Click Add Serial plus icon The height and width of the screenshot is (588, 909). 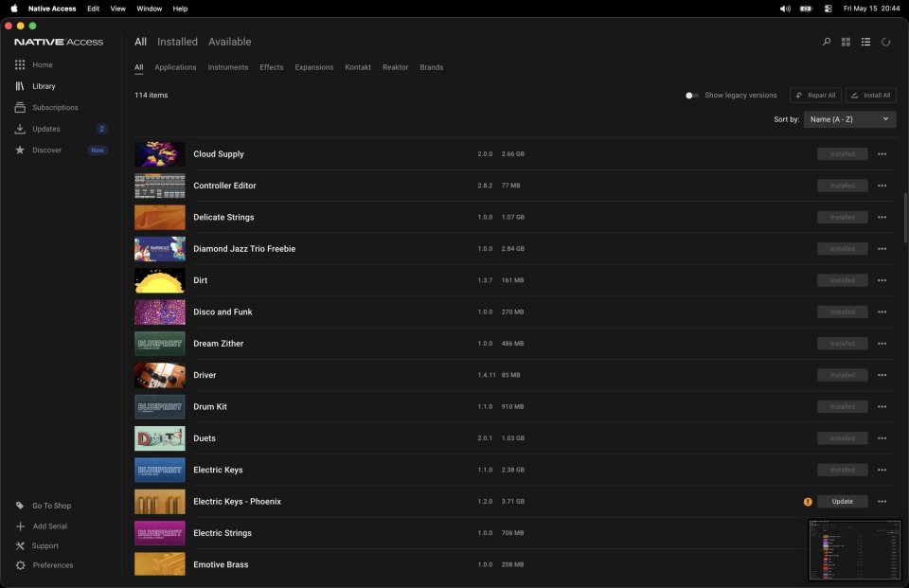pyautogui.click(x=20, y=526)
